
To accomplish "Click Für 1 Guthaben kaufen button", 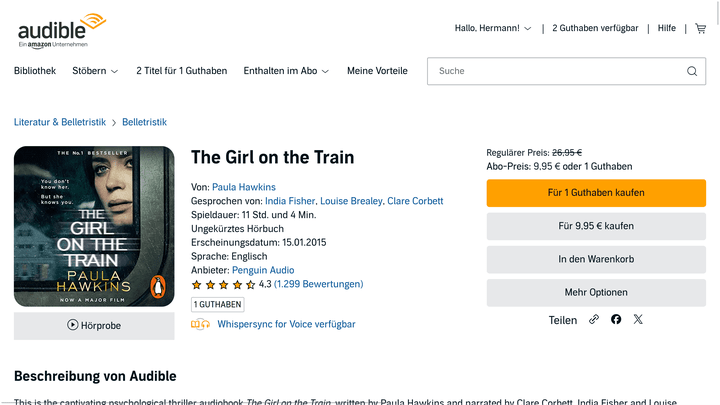I will pos(596,192).
